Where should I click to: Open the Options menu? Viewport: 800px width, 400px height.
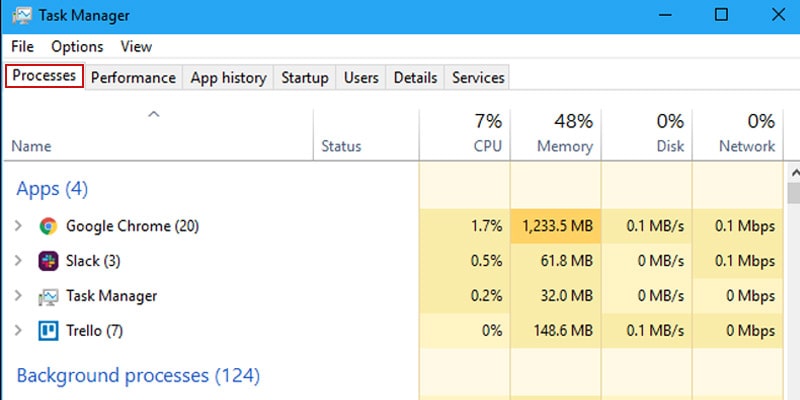(x=77, y=47)
